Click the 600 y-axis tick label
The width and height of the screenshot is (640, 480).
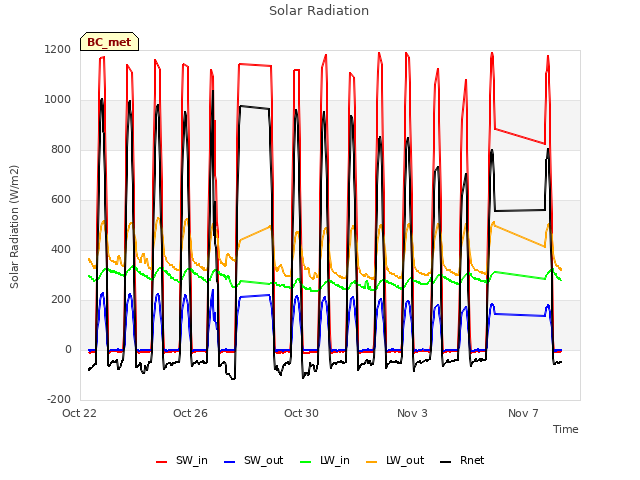coord(61,200)
